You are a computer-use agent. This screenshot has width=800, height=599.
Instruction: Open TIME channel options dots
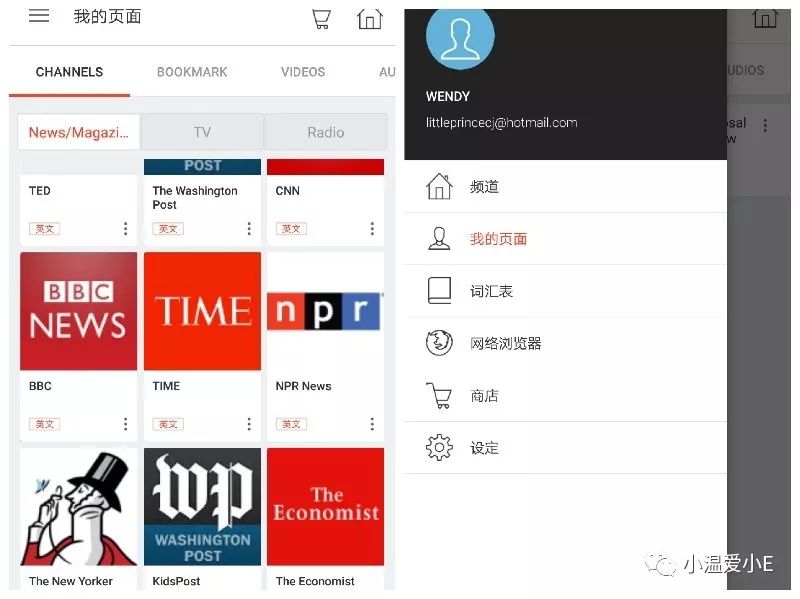(249, 423)
